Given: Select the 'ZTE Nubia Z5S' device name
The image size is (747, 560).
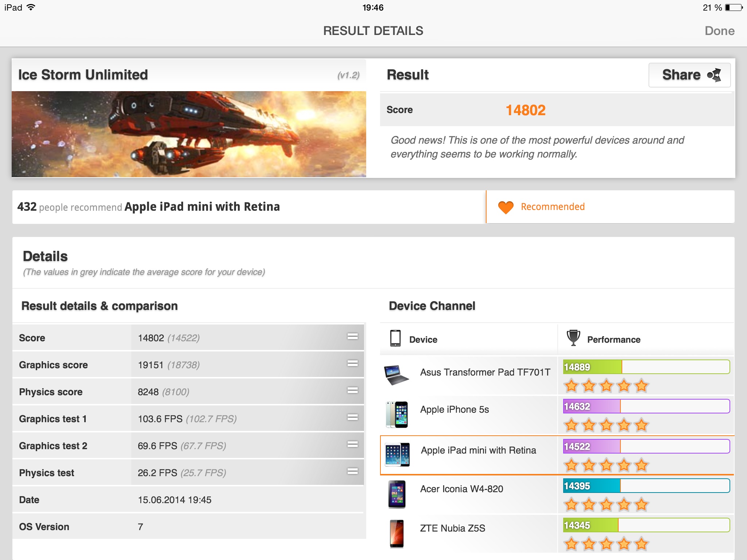Looking at the screenshot, I should [453, 528].
